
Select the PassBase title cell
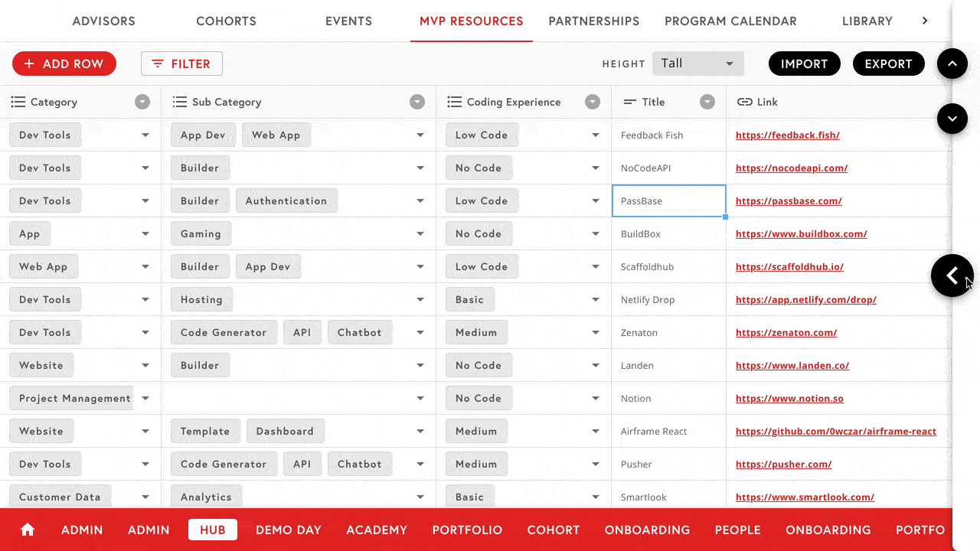(x=669, y=201)
